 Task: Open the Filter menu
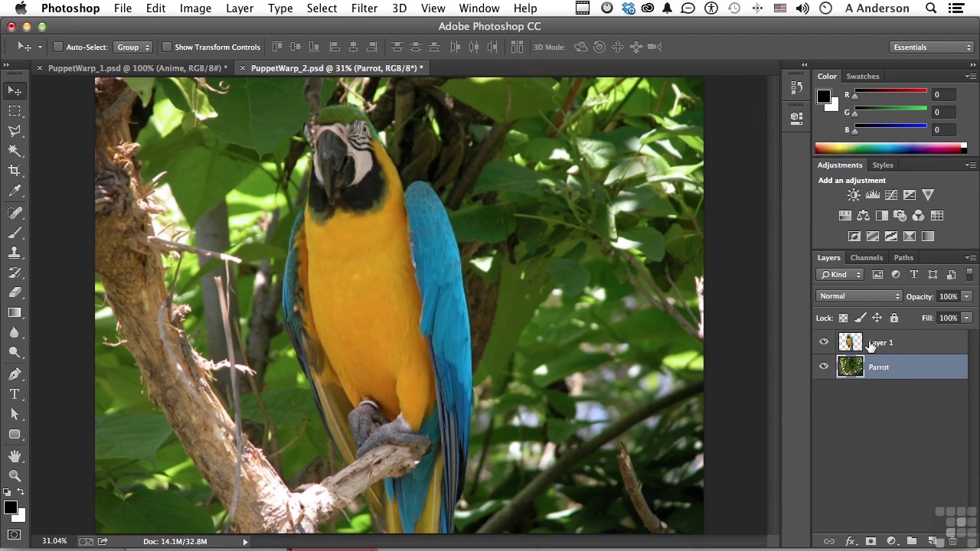click(364, 8)
